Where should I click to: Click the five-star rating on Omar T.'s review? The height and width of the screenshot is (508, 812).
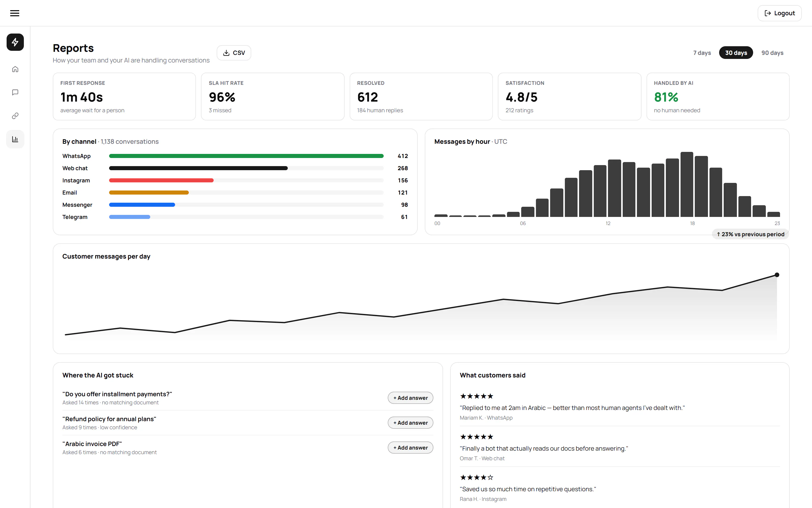click(477, 437)
